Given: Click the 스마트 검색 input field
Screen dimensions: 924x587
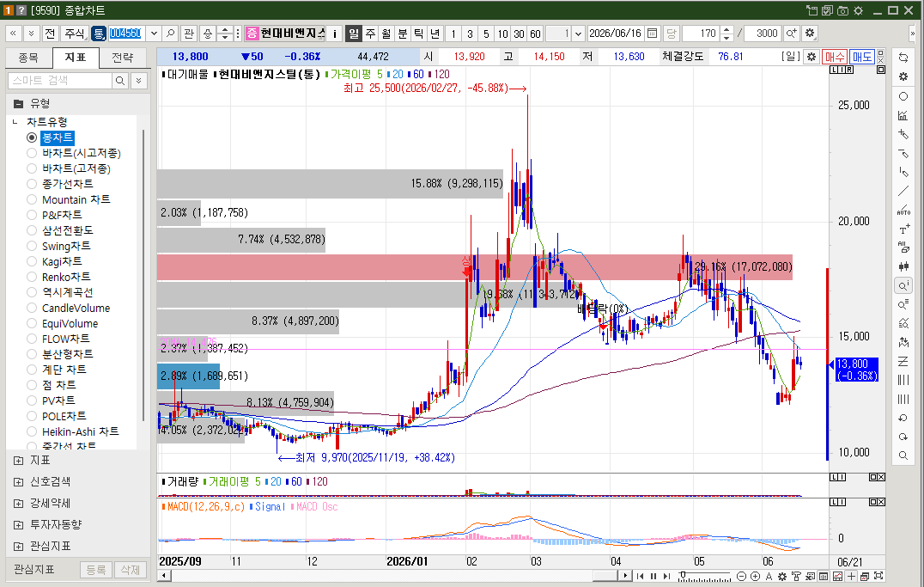Looking at the screenshot, I should [x=60, y=80].
